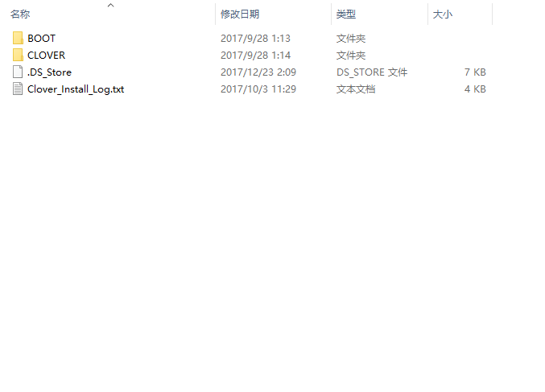Select the Clover_Install_Log.txt file name
545x392 pixels.
tap(76, 89)
